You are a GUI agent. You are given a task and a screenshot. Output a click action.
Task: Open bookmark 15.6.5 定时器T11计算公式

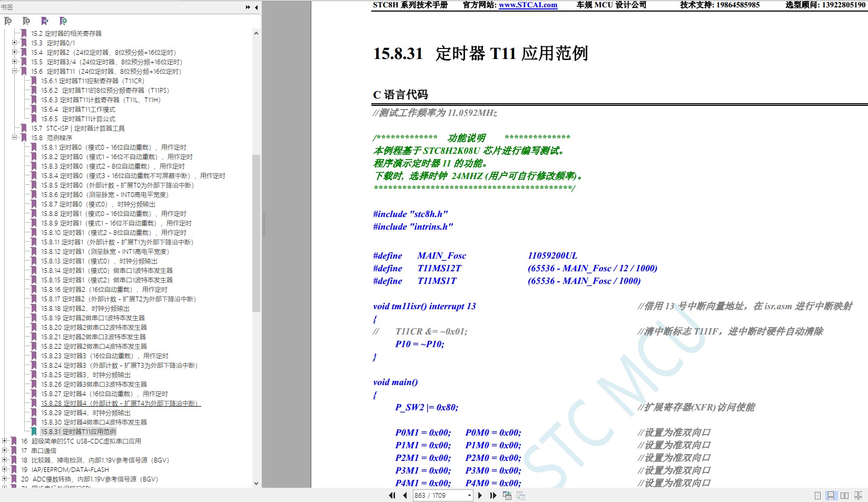(78, 119)
